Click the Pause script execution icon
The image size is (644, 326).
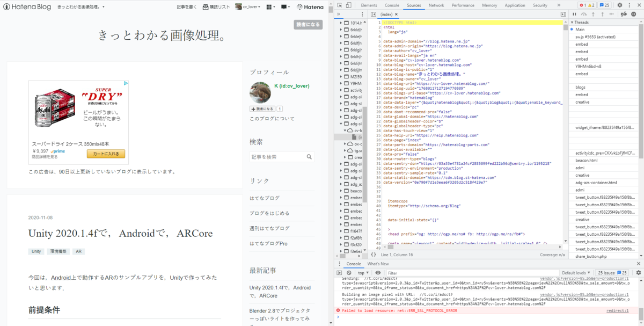[575, 13]
